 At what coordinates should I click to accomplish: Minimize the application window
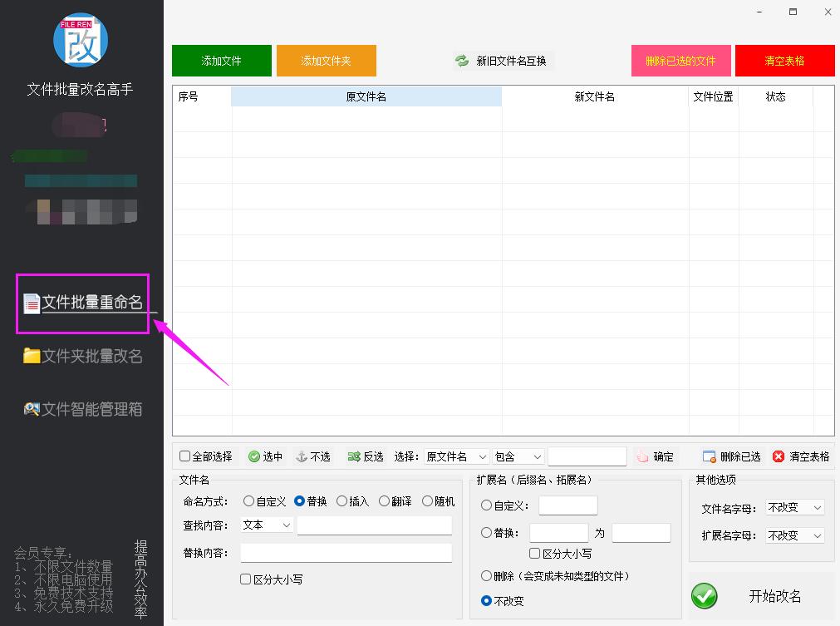pos(759,12)
